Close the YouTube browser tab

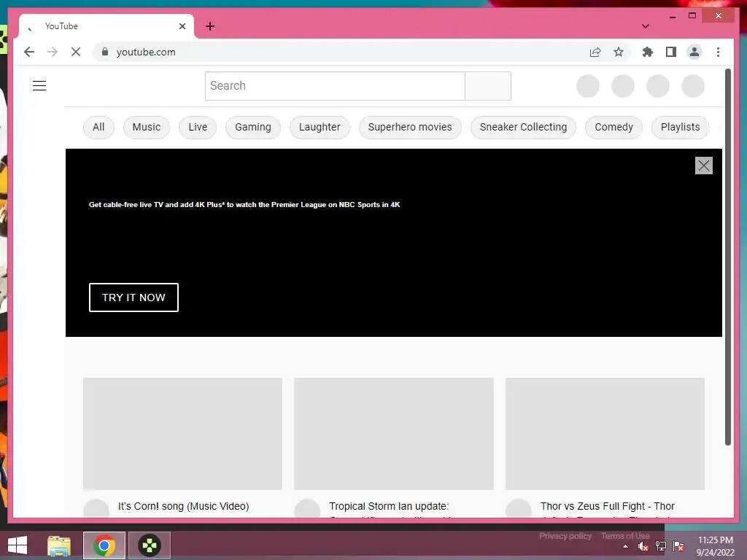pos(182,26)
